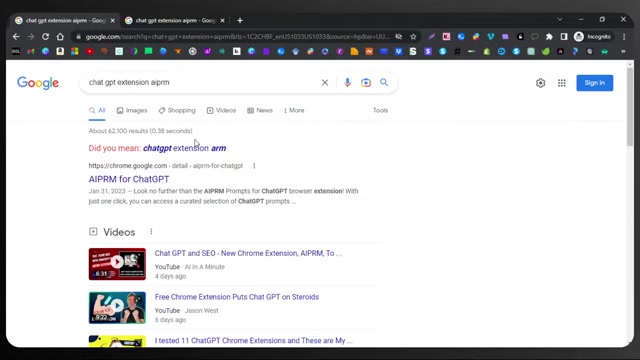This screenshot has height=360, width=640.
Task: Click the blue Sign in button
Action: [595, 83]
